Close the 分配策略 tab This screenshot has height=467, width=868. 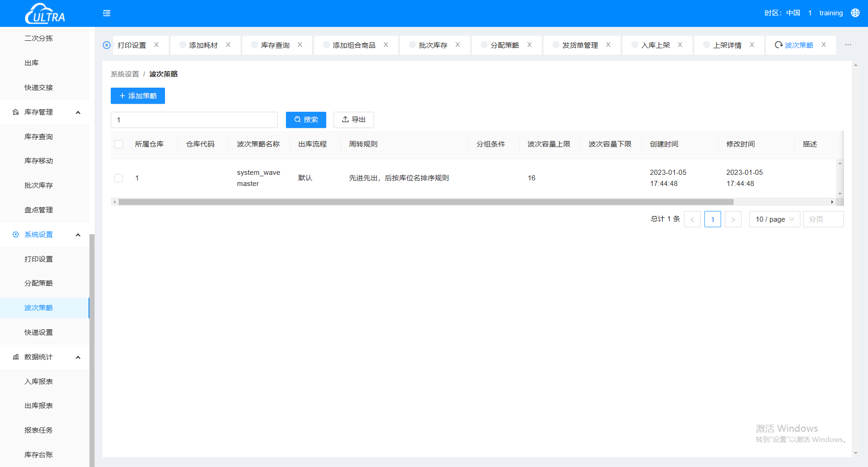(x=530, y=45)
